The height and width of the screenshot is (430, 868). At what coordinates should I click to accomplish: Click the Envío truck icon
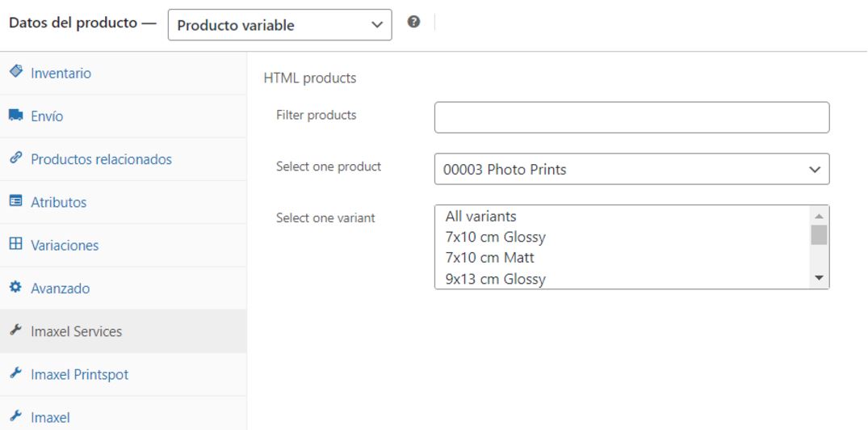[x=15, y=116]
